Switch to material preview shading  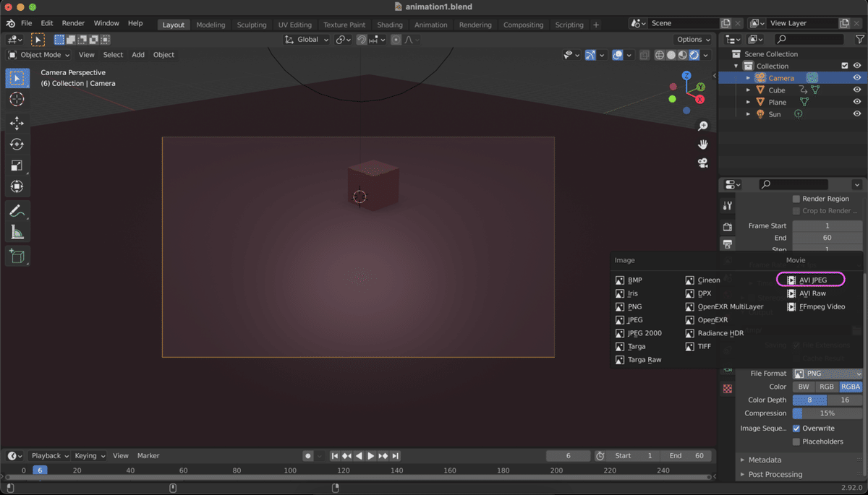[x=683, y=55]
